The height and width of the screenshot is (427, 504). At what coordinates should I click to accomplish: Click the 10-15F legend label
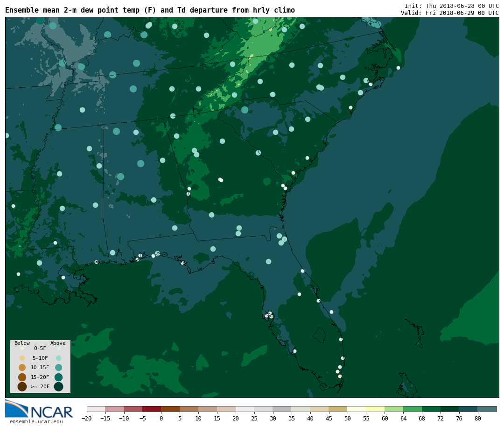pos(40,367)
